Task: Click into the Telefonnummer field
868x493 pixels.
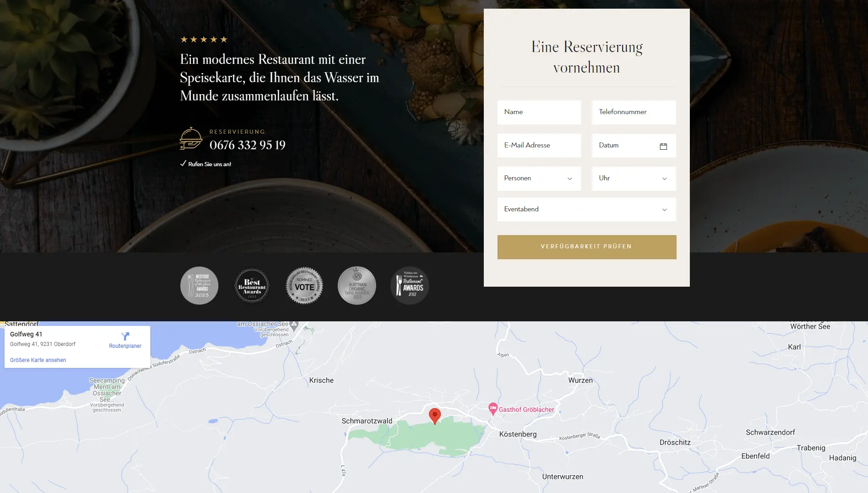Action: pos(634,112)
